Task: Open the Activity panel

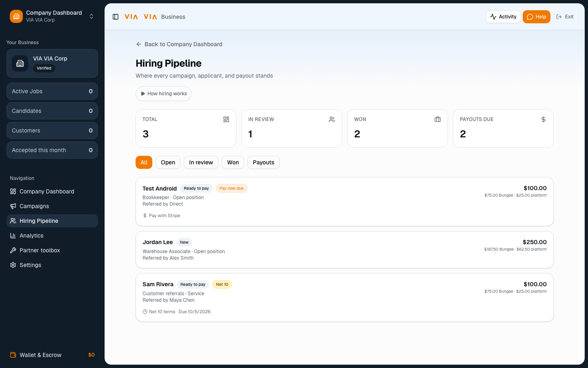Action: (503, 17)
